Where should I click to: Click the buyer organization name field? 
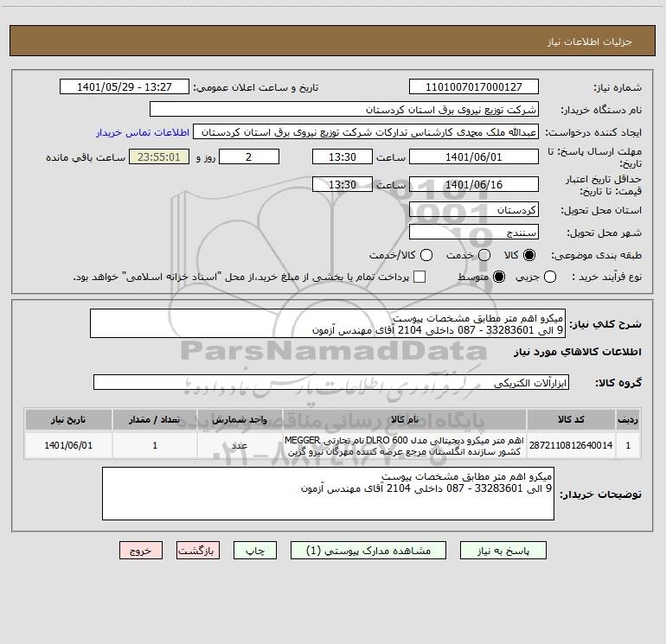point(344,110)
